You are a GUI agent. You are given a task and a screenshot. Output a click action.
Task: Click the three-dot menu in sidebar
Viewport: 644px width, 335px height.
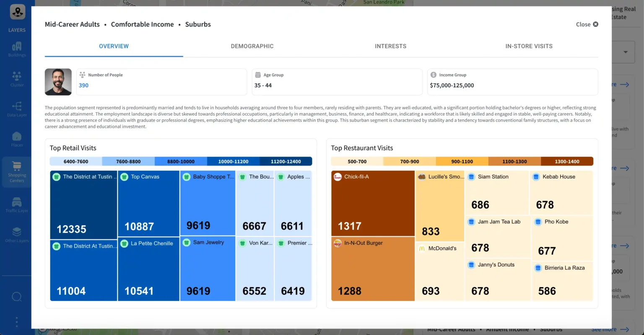[17, 322]
